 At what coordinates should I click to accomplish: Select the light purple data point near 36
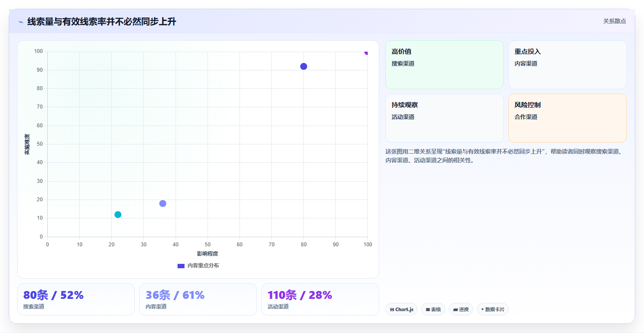(x=163, y=203)
